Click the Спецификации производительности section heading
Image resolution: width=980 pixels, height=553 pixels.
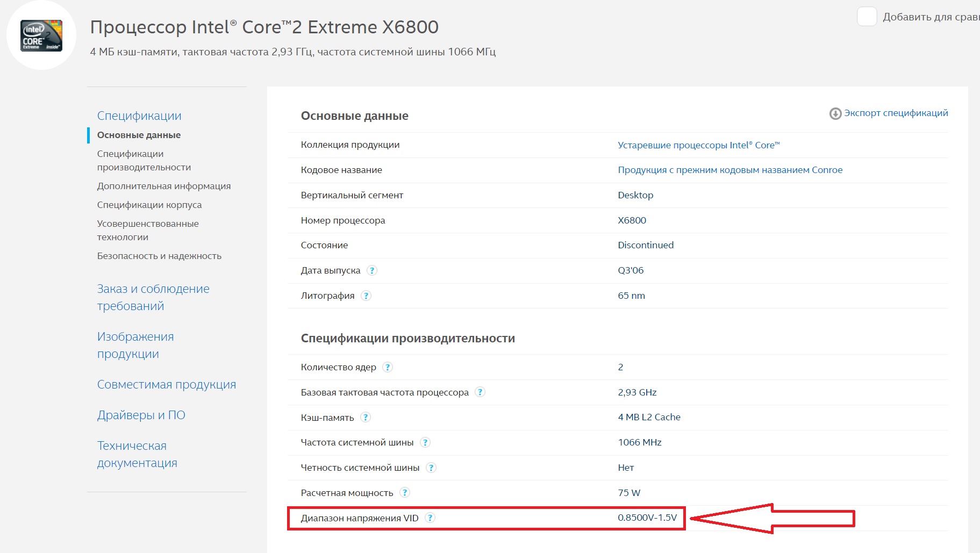[x=408, y=339]
